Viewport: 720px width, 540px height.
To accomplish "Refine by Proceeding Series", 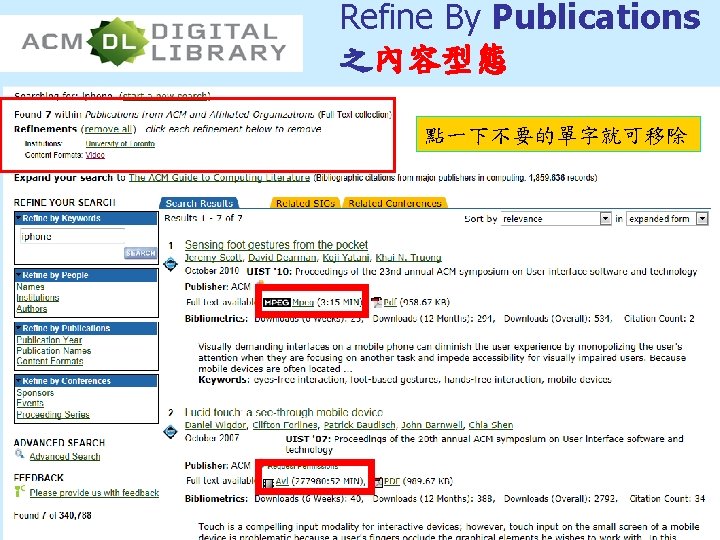I will point(53,414).
